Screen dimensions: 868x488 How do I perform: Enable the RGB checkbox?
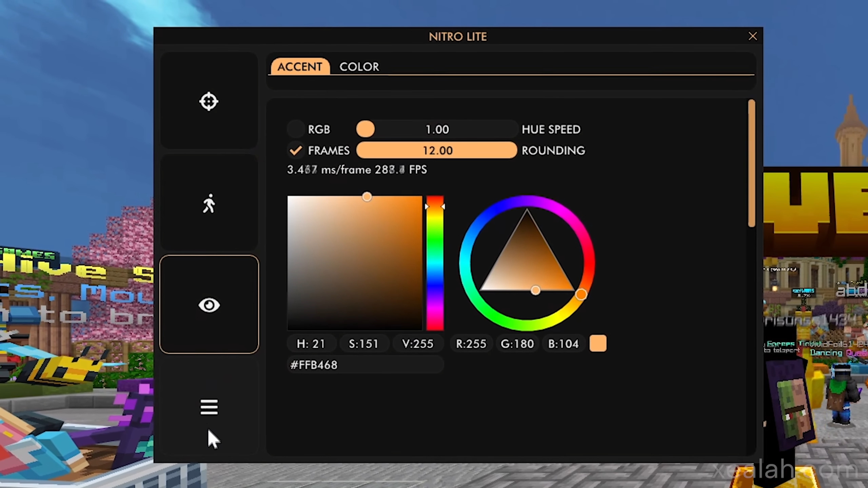(296, 129)
